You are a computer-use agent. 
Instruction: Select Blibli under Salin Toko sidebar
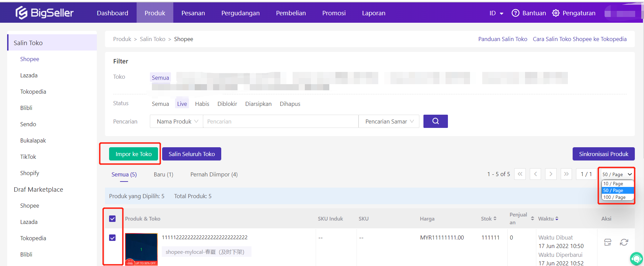26,108
